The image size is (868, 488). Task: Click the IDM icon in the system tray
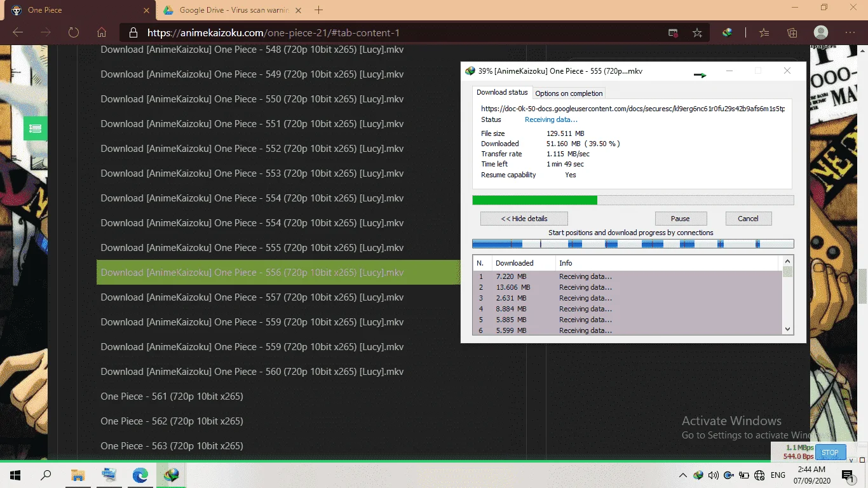point(698,475)
